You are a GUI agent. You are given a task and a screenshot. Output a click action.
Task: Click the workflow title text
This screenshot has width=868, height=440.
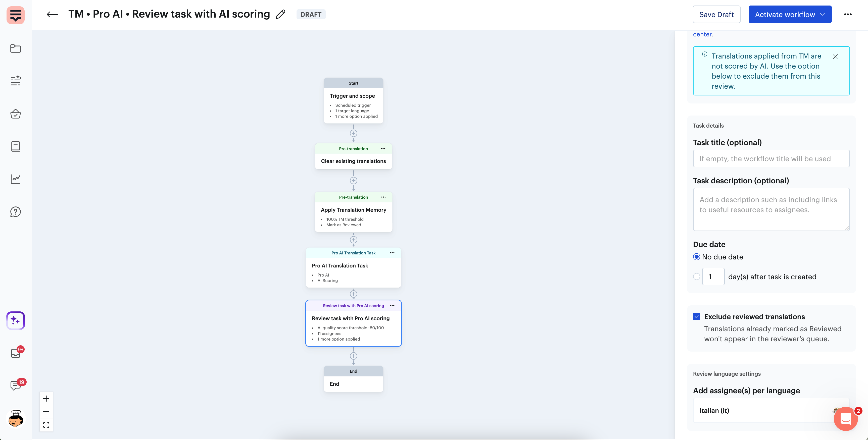pyautogui.click(x=169, y=14)
